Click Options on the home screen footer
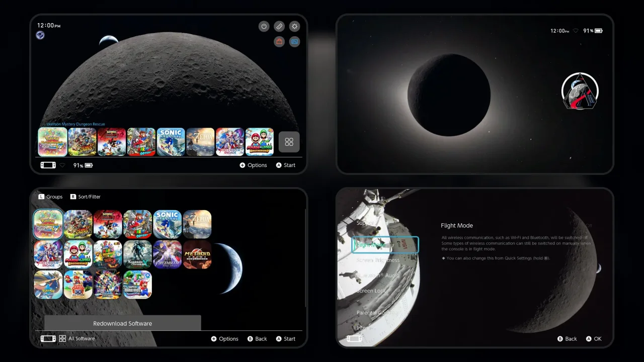This screenshot has height=362, width=644. pos(253,165)
